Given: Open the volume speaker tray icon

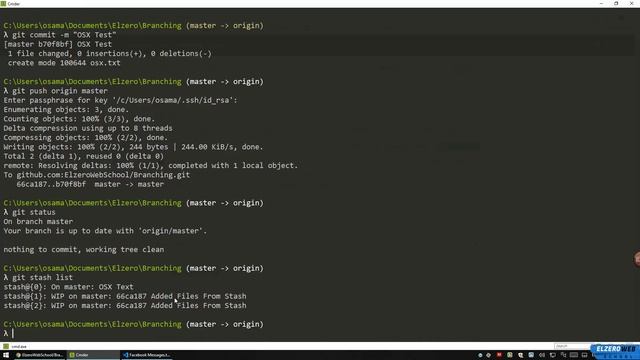Looking at the screenshot, I should pos(542,355).
